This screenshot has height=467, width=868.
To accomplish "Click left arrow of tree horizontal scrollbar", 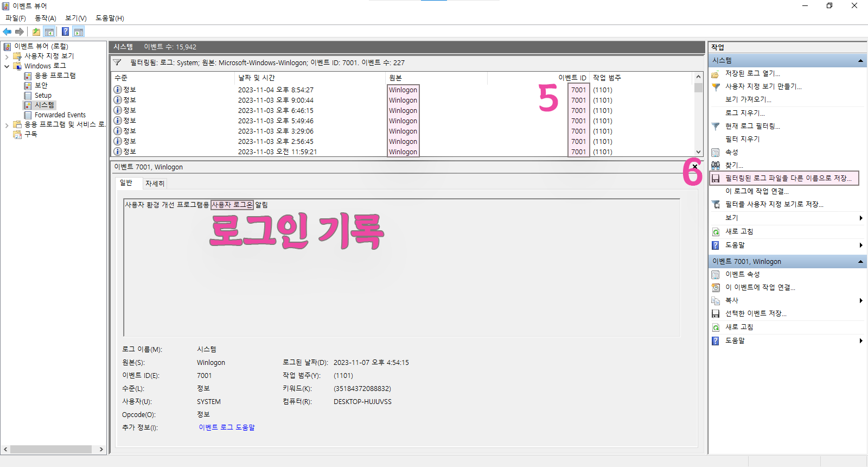I will pos(5,449).
